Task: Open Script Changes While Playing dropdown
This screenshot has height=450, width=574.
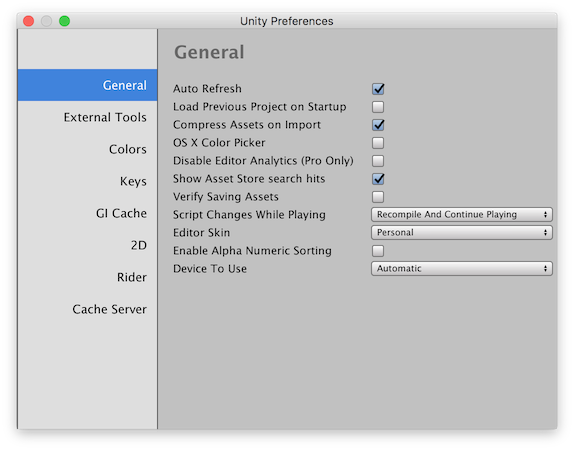Action: [462, 215]
